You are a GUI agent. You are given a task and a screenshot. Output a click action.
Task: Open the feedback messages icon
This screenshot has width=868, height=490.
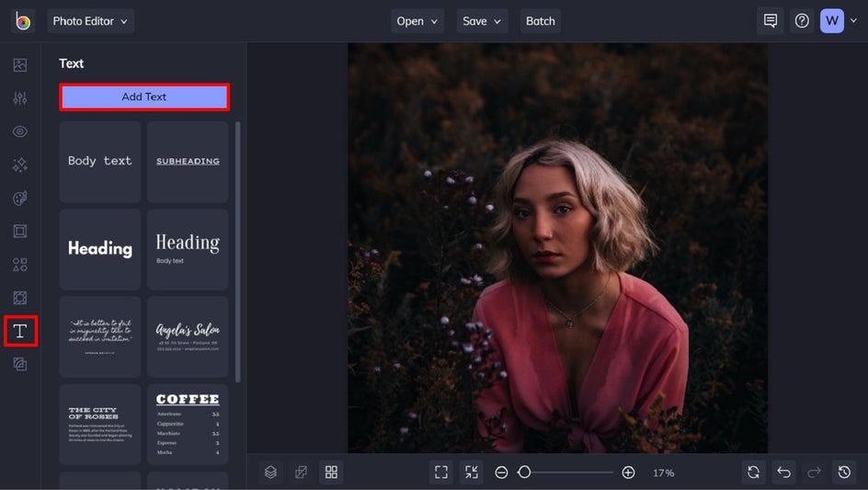[x=770, y=21]
